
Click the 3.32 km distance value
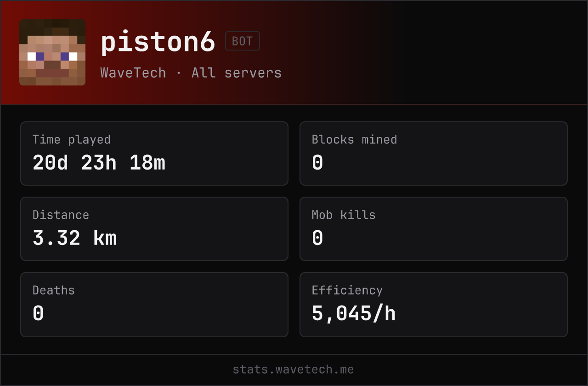click(x=75, y=238)
